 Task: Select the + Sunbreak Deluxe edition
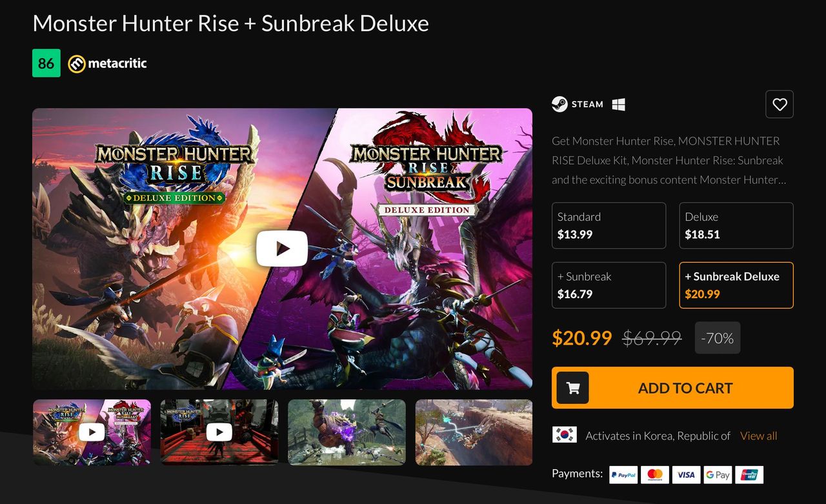pos(736,285)
